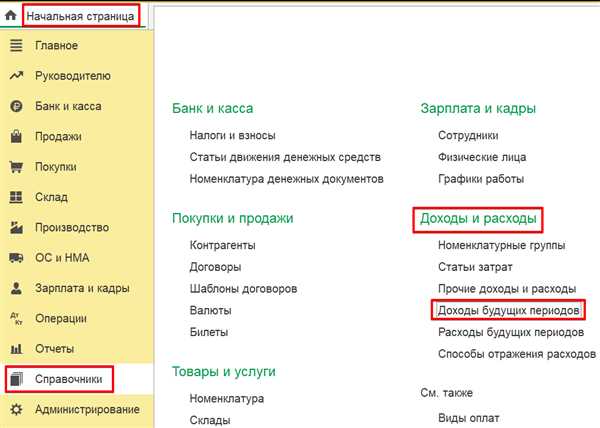This screenshot has width=600, height=428.
Task: Open the Договоры directory link
Action: [215, 267]
